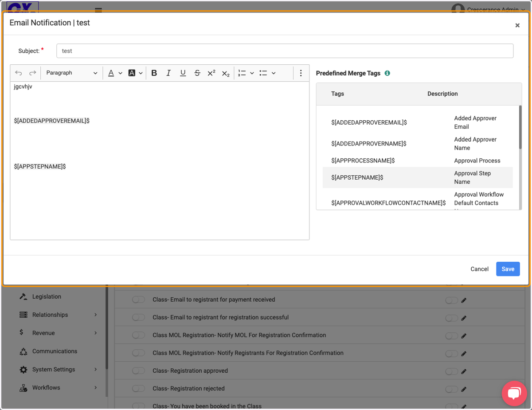The image size is (532, 410).
Task: Toggle switch before 'Class- Registration rejected'
Action: (139, 389)
